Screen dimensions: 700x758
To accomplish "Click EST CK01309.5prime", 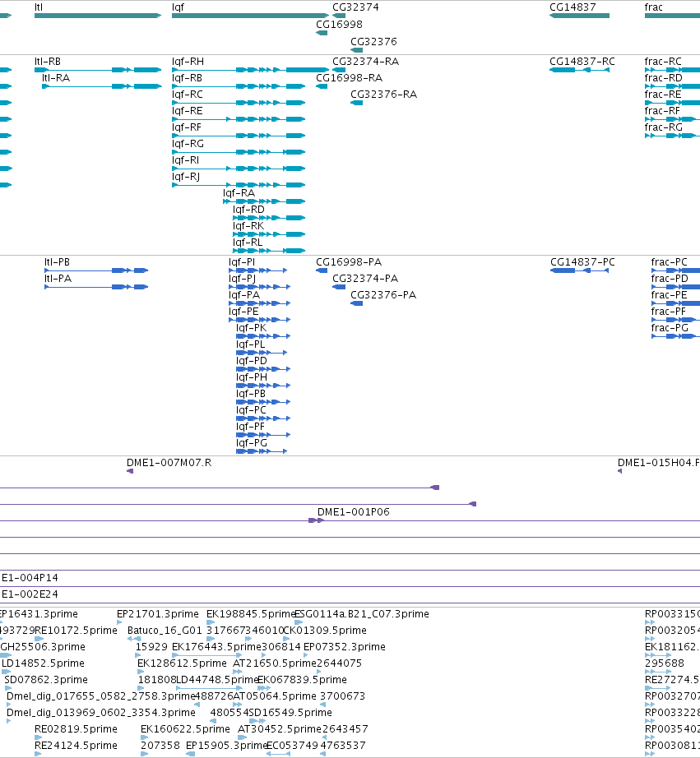I will [x=325, y=631].
